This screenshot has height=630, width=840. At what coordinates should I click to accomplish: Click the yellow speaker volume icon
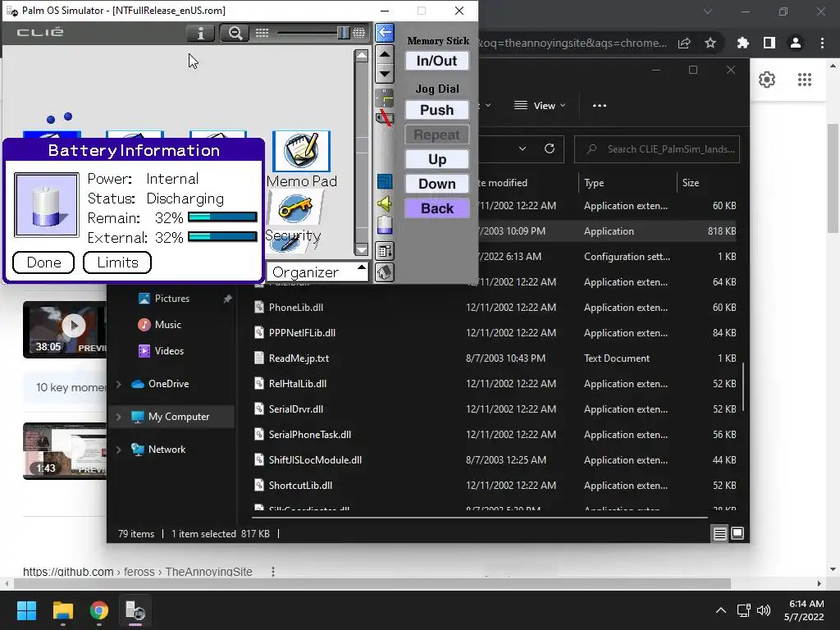(384, 203)
